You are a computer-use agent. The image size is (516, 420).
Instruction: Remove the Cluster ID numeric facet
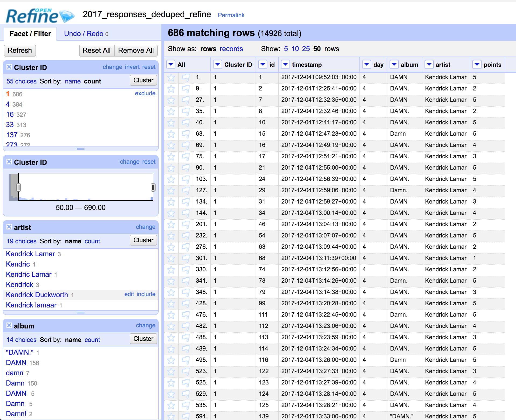point(9,162)
